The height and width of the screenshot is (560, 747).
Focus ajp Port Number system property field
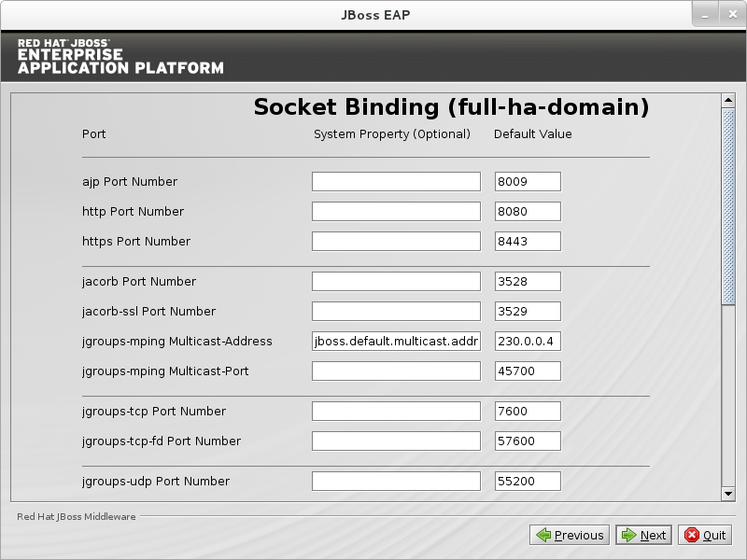pos(396,182)
